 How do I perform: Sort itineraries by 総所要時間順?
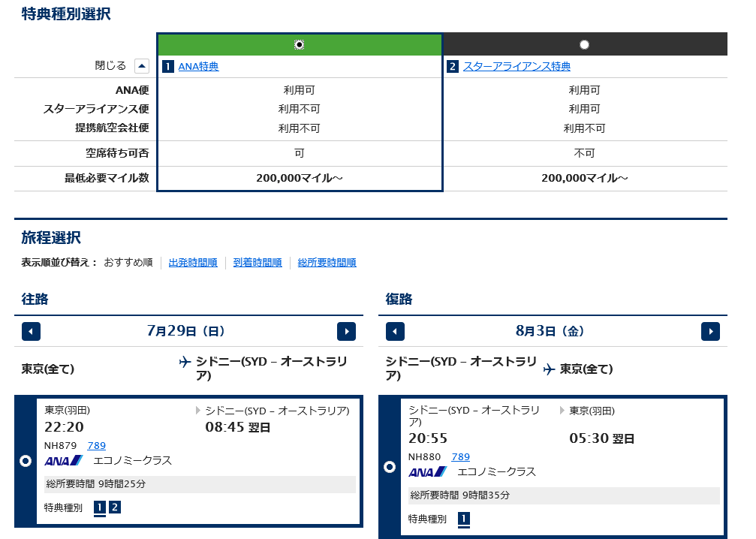pos(327,262)
